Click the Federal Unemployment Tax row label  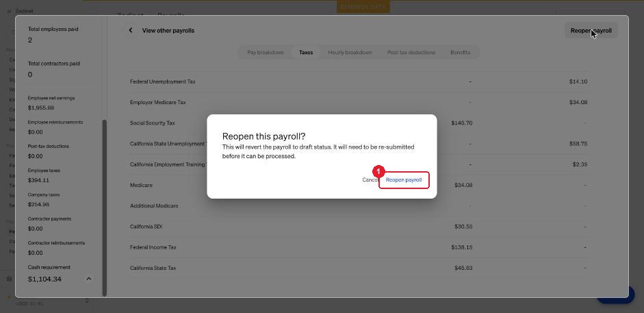tap(163, 82)
